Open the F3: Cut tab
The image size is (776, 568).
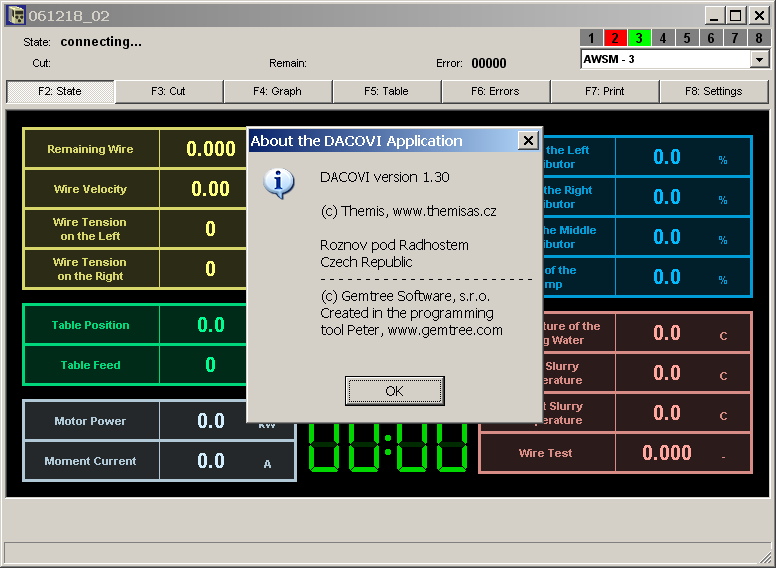(x=168, y=91)
